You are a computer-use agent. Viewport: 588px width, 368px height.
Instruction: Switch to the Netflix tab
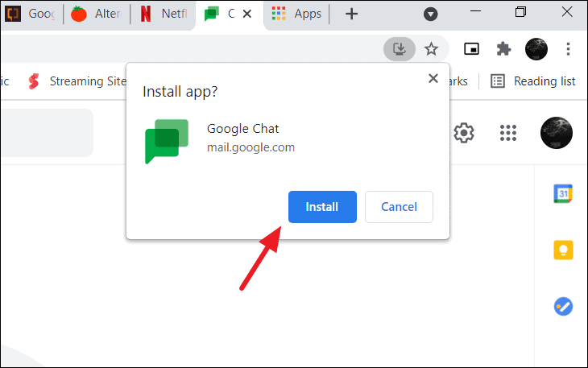tap(164, 14)
